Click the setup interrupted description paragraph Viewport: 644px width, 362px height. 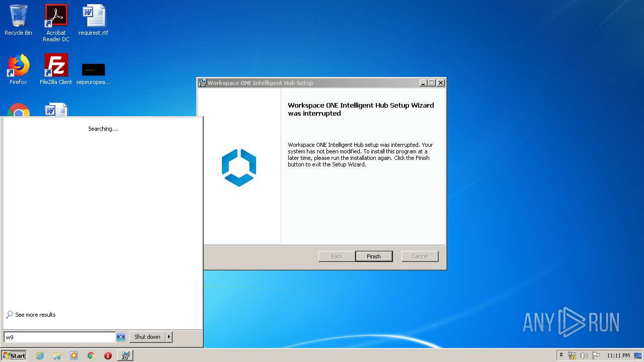coord(360,154)
